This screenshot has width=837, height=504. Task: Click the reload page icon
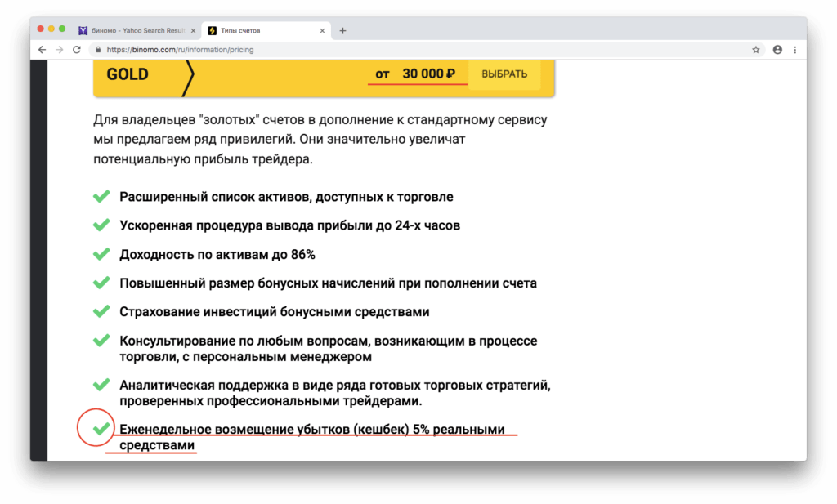pos(75,49)
